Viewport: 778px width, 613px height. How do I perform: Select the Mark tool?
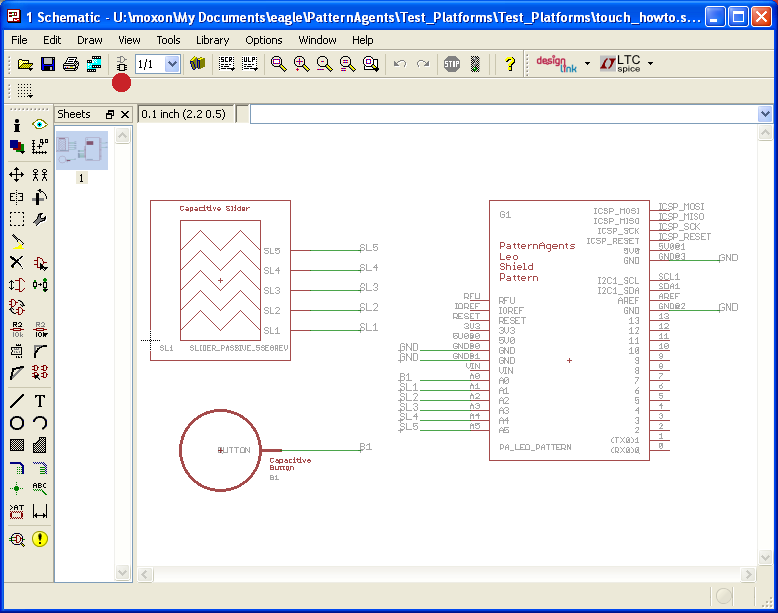(40, 146)
